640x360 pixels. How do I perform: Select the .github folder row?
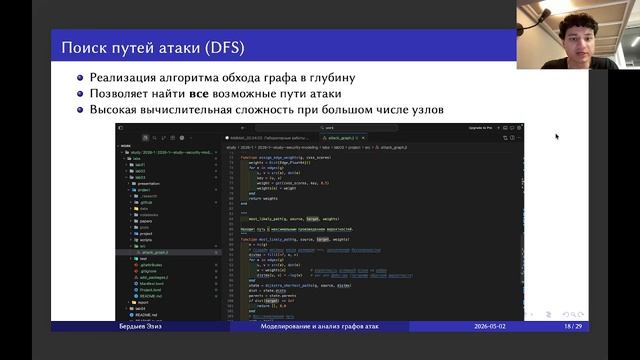coord(169,202)
